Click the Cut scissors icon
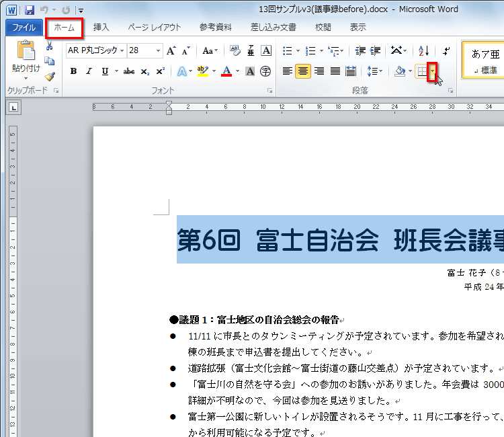Viewport: 504px width, 437px height. coord(49,46)
